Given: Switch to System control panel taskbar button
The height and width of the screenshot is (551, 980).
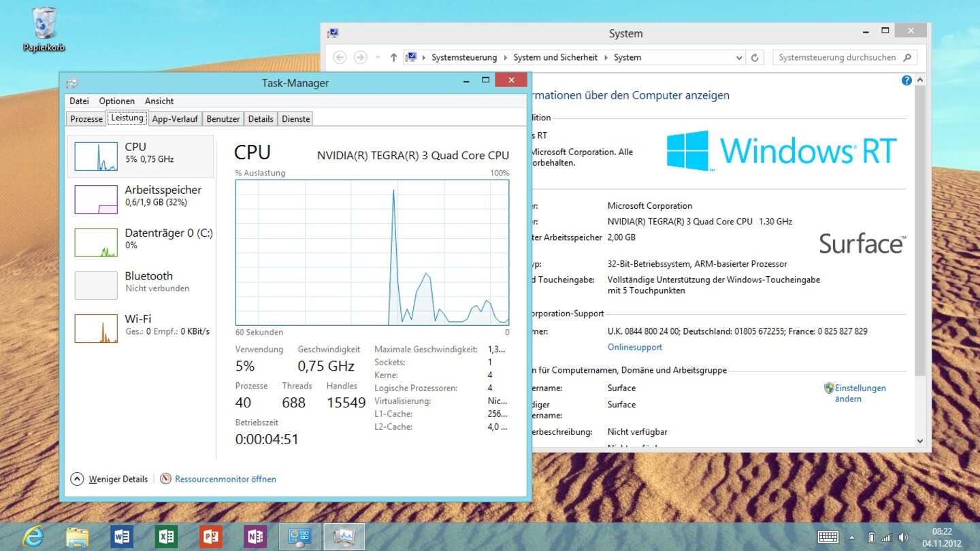Looking at the screenshot, I should (x=300, y=537).
